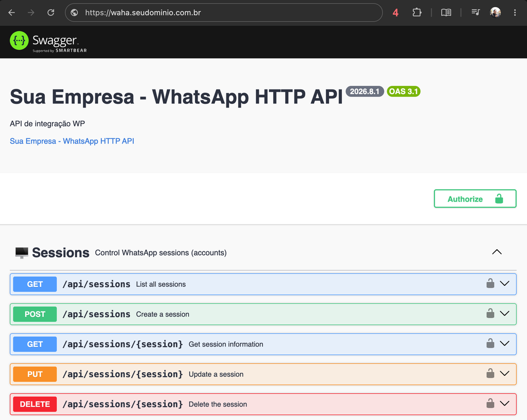Viewport: 527px width, 420px height.
Task: Click PUT badge for Update a session
Action: point(35,374)
